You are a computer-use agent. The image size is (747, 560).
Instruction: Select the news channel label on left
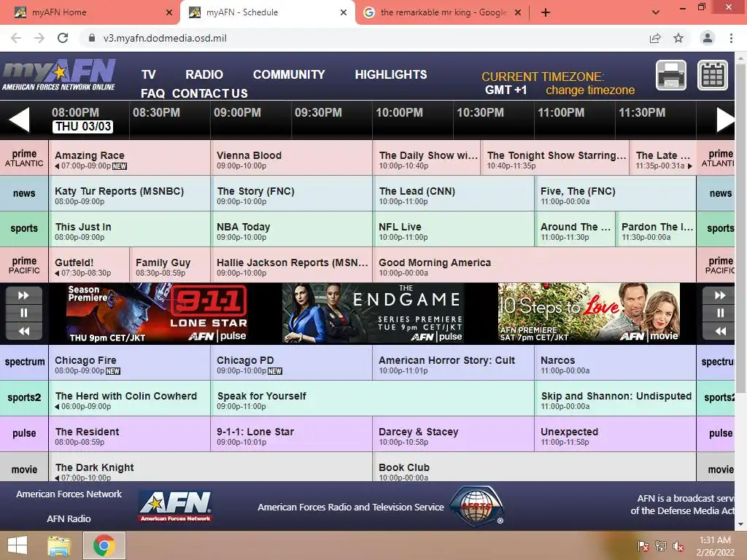point(24,193)
